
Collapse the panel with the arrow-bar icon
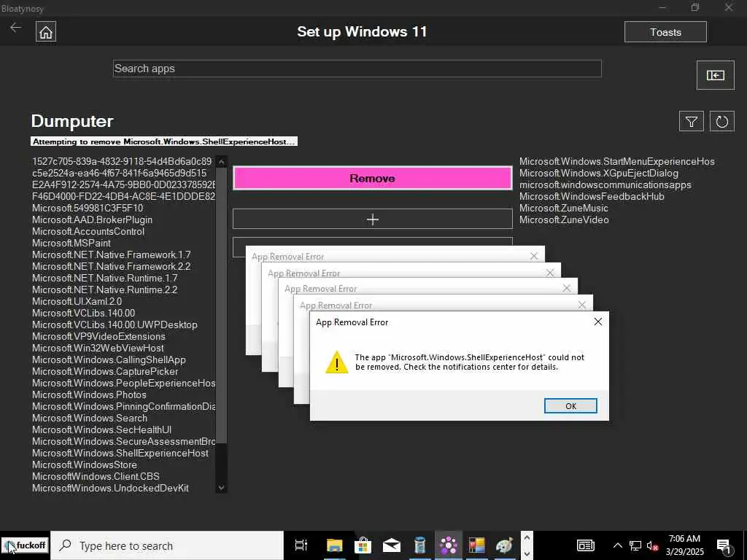(715, 75)
